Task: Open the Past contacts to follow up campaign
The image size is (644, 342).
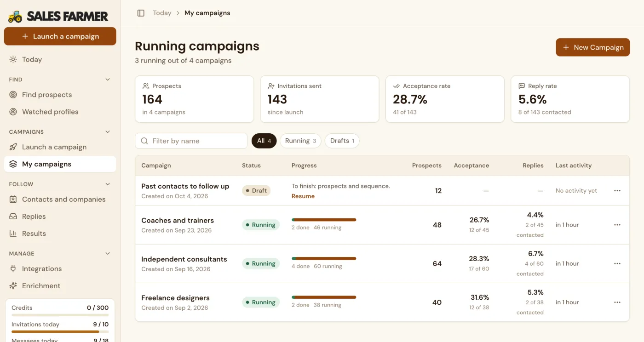Action: click(185, 186)
